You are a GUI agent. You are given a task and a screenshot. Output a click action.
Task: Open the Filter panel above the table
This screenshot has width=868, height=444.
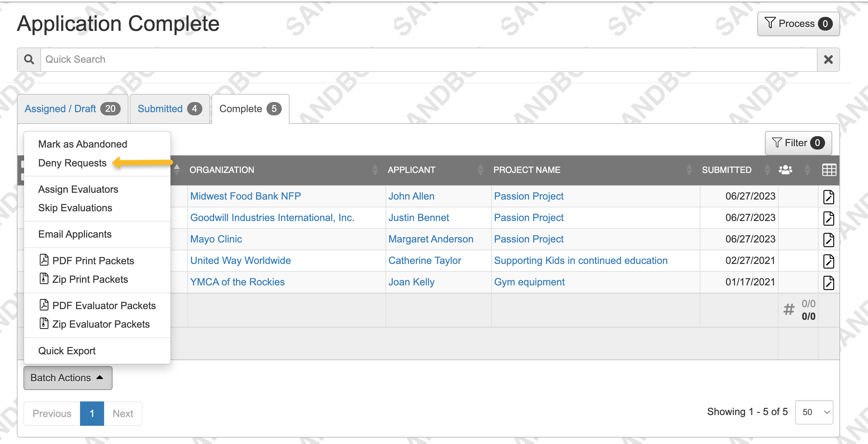point(798,143)
